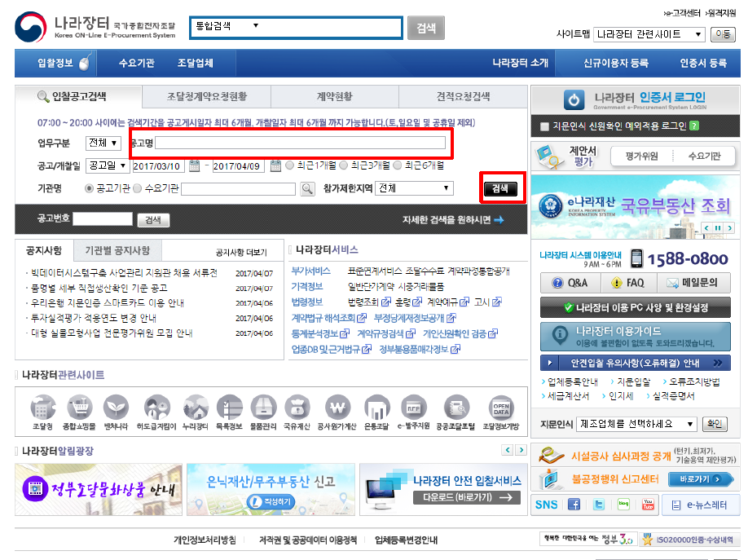Open the Facebook SNS icon
748x560 pixels.
(574, 505)
